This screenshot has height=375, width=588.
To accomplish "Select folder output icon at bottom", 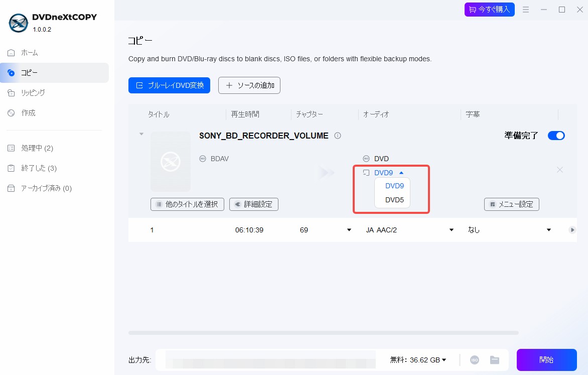I will coord(495,360).
